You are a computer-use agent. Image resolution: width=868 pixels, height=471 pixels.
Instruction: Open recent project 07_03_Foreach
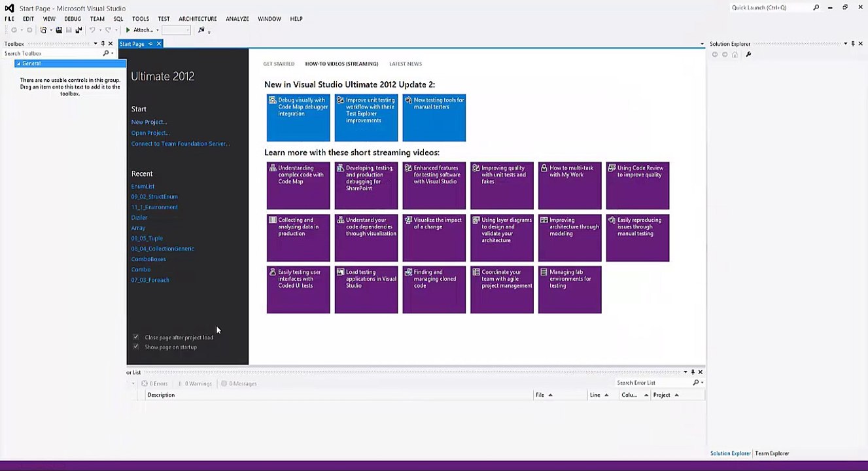(x=150, y=280)
